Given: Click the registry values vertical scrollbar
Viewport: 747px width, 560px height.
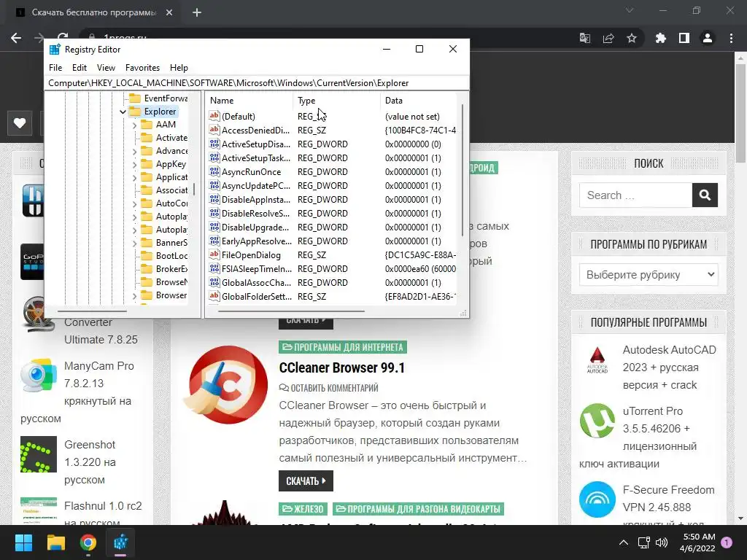Looking at the screenshot, I should tap(462, 171).
